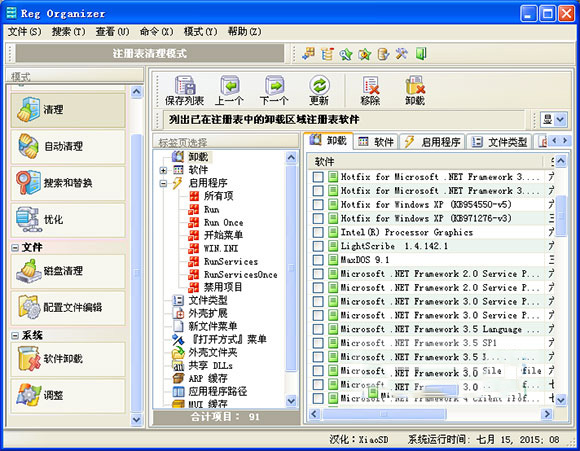
Task: Click the 卸载 uninstall toolbar icon
Action: (415, 91)
